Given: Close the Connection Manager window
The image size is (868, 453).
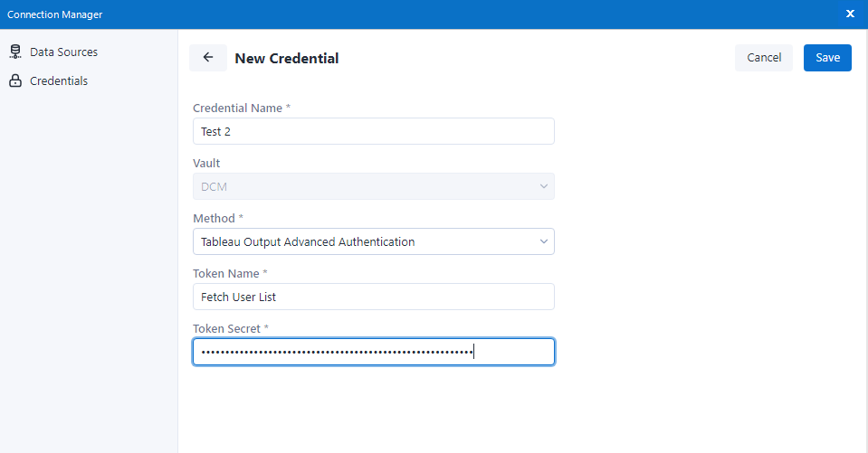Looking at the screenshot, I should (850, 14).
